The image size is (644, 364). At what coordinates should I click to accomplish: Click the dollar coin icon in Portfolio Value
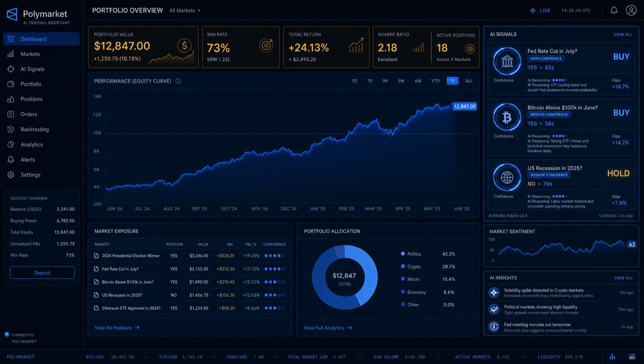pos(184,46)
